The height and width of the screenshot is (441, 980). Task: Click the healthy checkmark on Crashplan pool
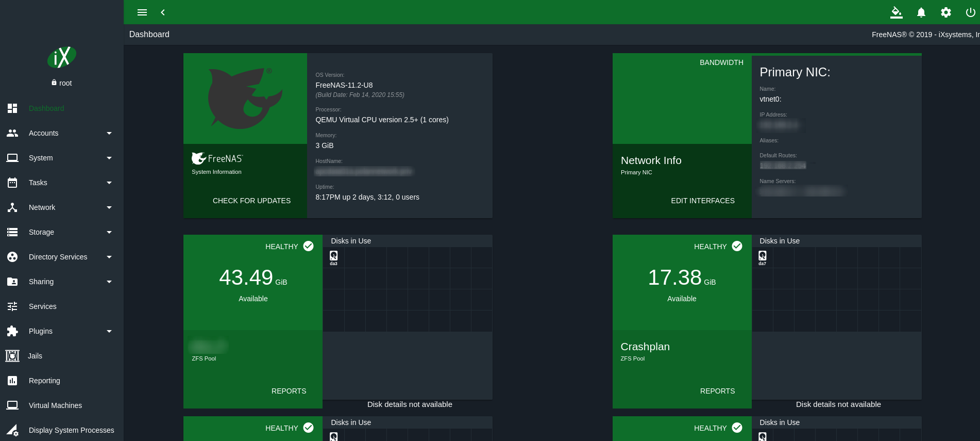tap(737, 246)
